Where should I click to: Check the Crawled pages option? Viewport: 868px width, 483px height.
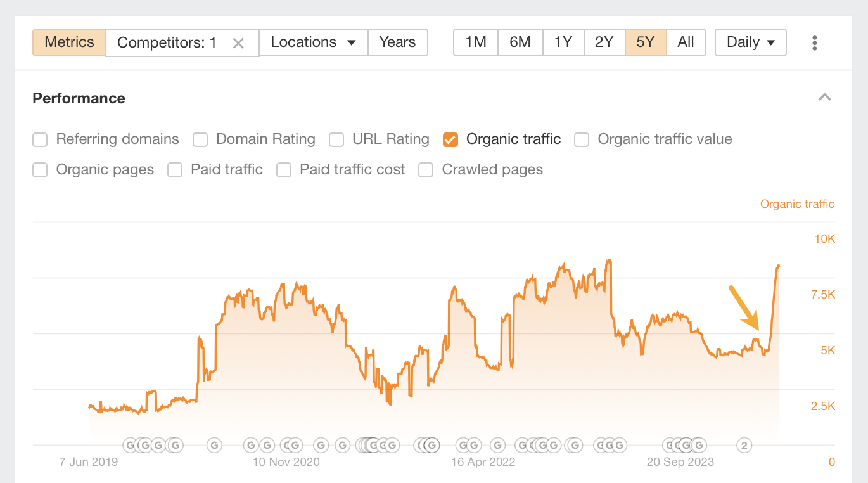tap(425, 170)
